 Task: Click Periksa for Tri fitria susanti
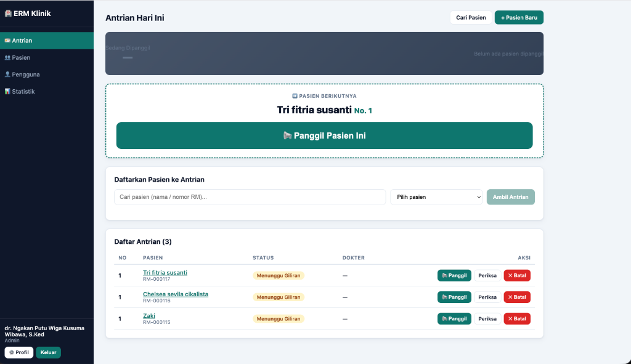coord(487,275)
